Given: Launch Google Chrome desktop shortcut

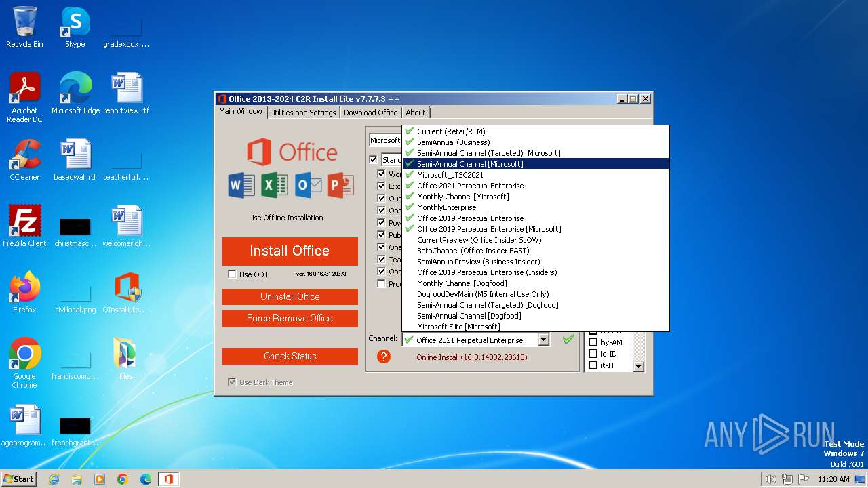Looking at the screenshot, I should (x=24, y=363).
